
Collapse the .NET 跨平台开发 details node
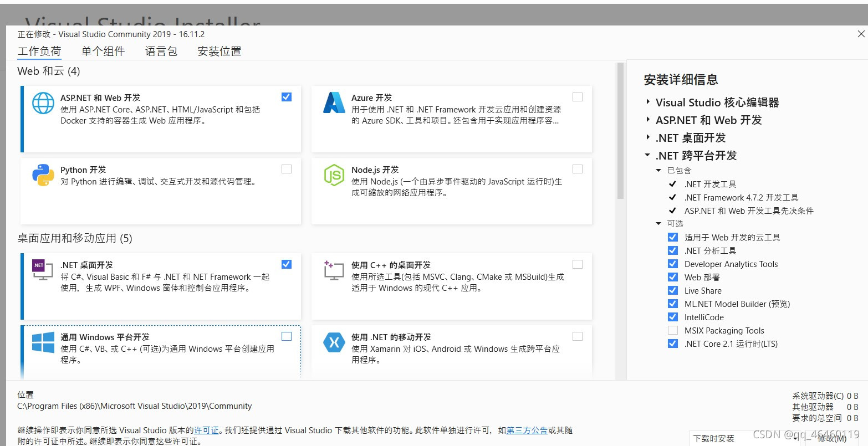648,155
